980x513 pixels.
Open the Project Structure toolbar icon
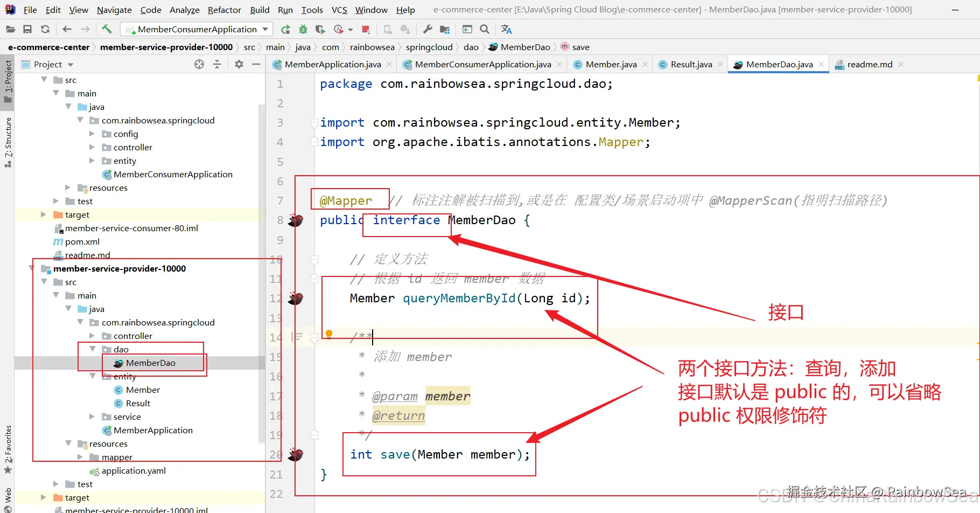[x=445, y=29]
